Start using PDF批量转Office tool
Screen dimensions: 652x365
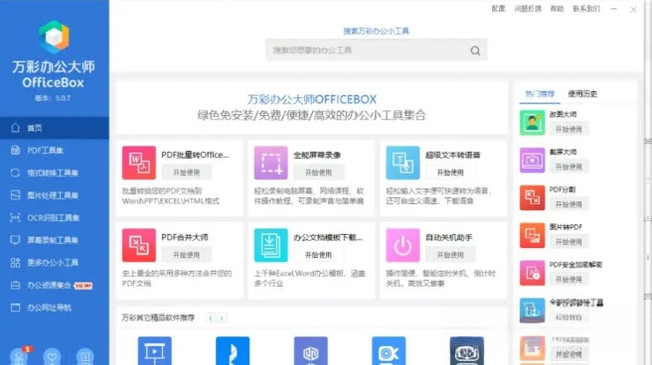click(x=186, y=173)
